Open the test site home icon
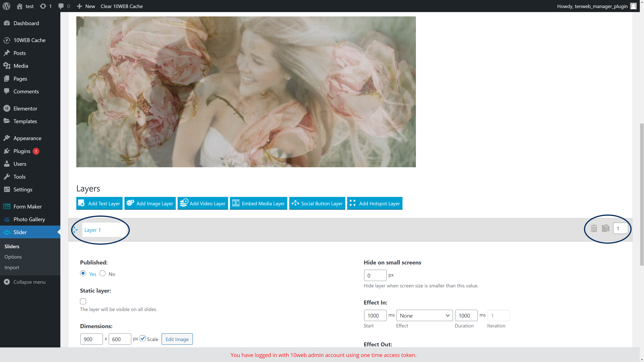Image resolution: width=644 pixels, height=362 pixels. (19, 6)
